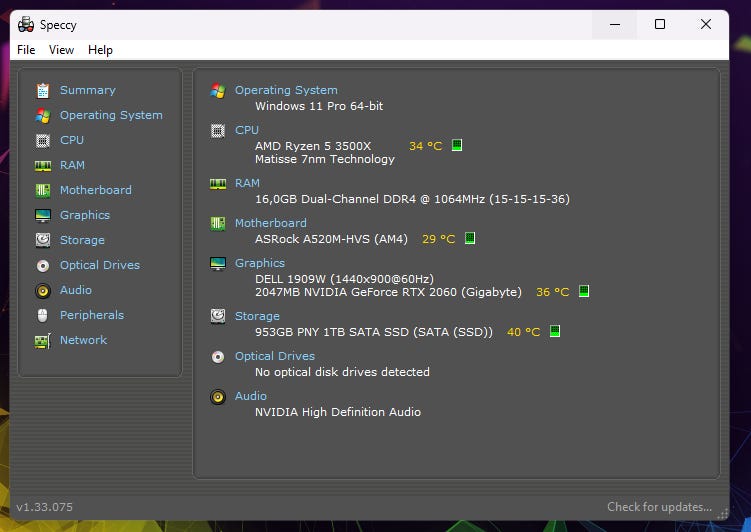The width and height of the screenshot is (751, 532).
Task: Open the Help menu
Action: (100, 50)
